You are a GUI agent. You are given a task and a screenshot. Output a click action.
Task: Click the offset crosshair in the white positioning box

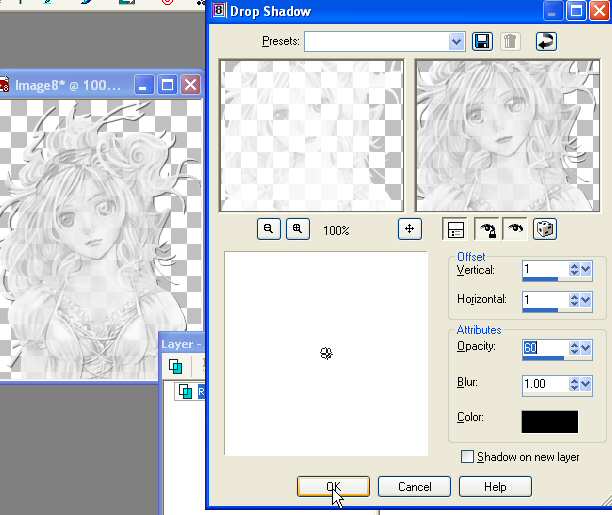pyautogui.click(x=326, y=353)
